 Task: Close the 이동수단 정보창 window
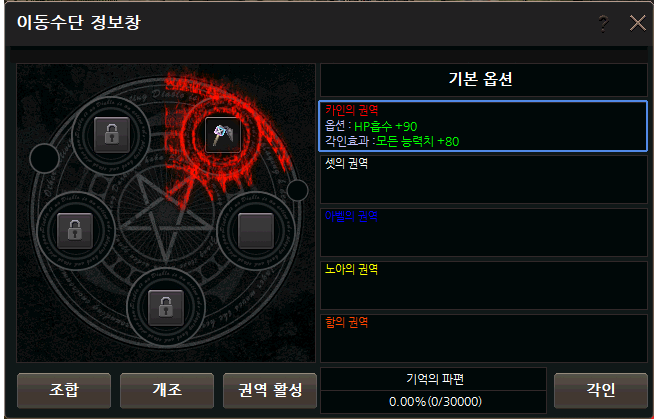click(x=638, y=23)
